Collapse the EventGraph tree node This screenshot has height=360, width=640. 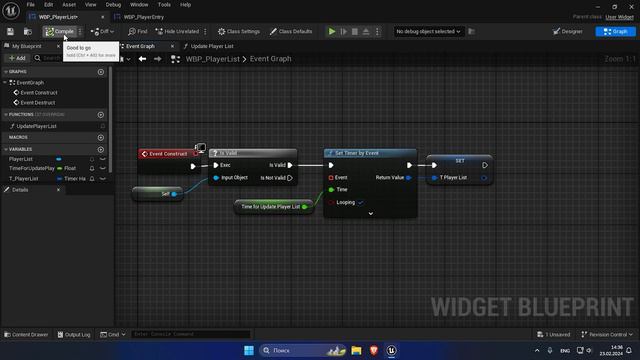click(5, 82)
